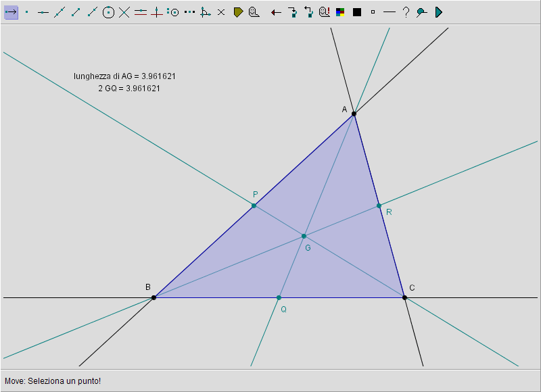Viewport: 541px width, 392px height.
Task: Click the text 'lunghezza di AG = 3.961621'
Action: [x=124, y=76]
